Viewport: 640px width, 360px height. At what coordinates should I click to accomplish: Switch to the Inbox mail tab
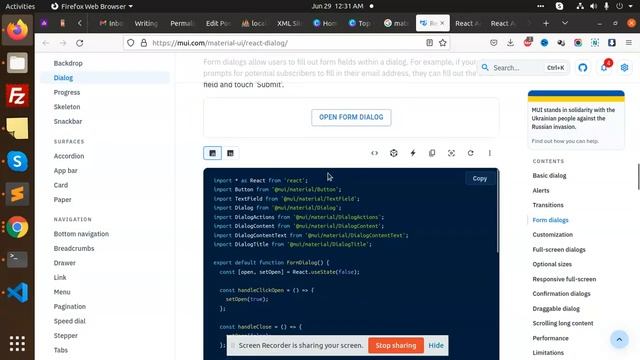click(111, 23)
